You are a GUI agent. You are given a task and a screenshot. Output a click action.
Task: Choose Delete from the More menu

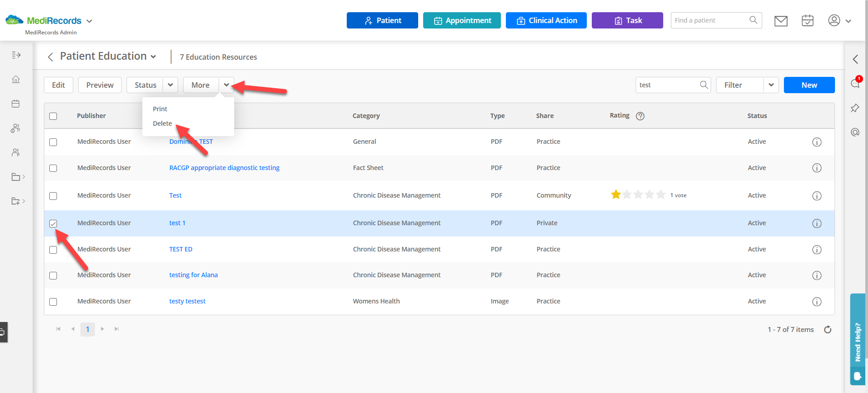point(162,123)
